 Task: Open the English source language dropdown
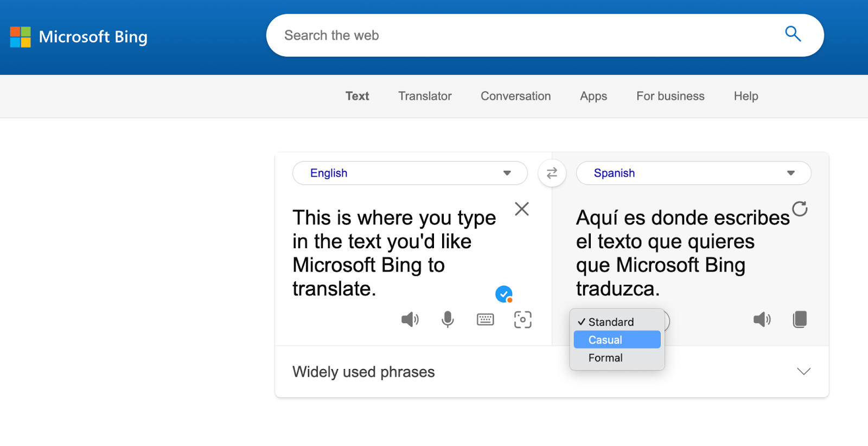coord(410,173)
